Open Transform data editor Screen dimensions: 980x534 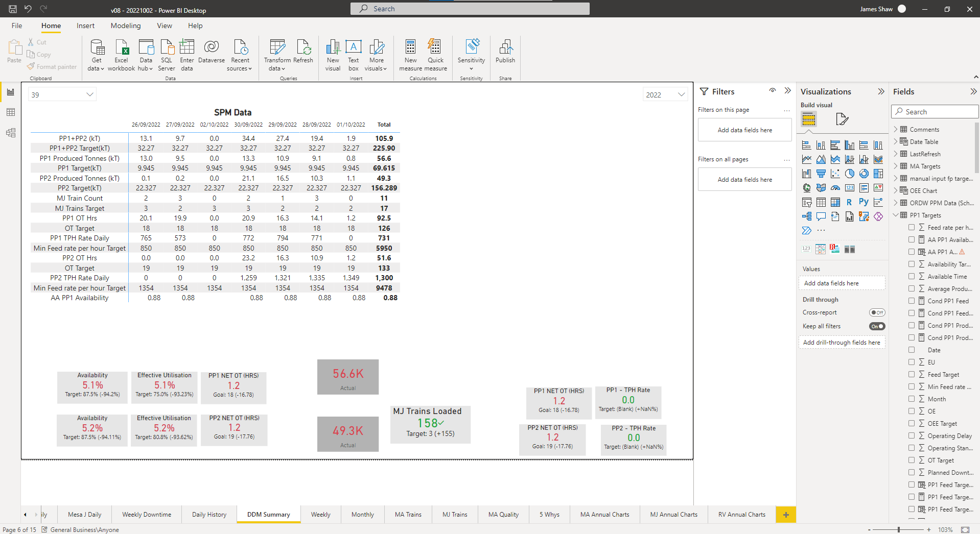(277, 55)
